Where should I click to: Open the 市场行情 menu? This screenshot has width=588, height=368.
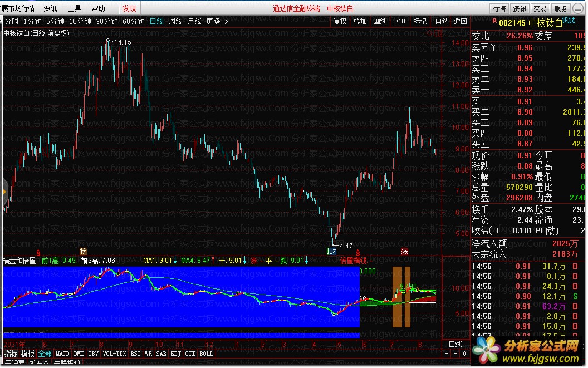pos(18,8)
